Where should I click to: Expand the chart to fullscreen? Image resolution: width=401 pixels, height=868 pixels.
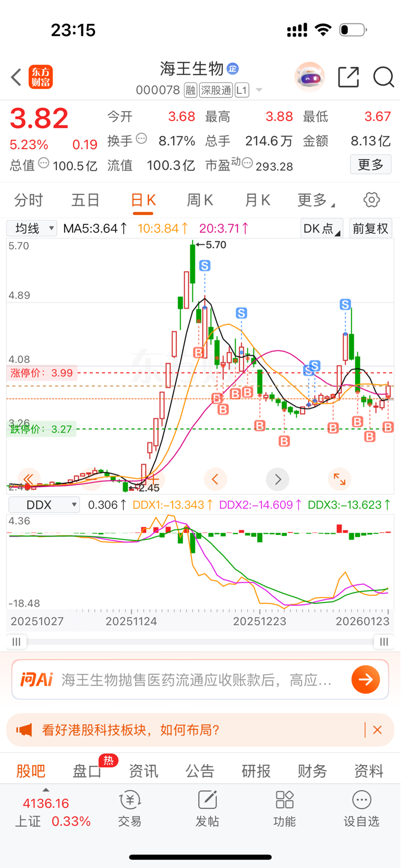click(x=339, y=479)
